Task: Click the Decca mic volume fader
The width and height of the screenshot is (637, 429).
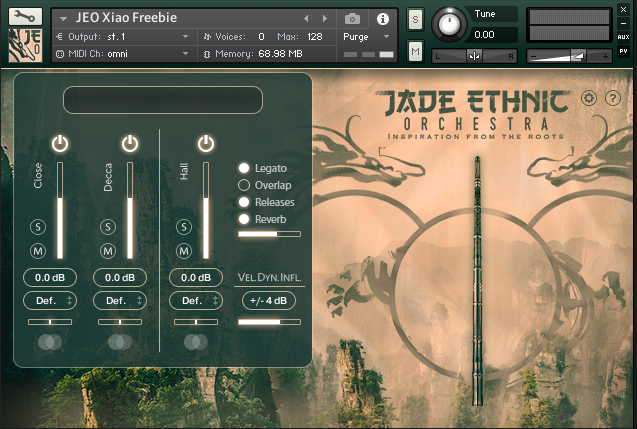Action: (x=130, y=210)
